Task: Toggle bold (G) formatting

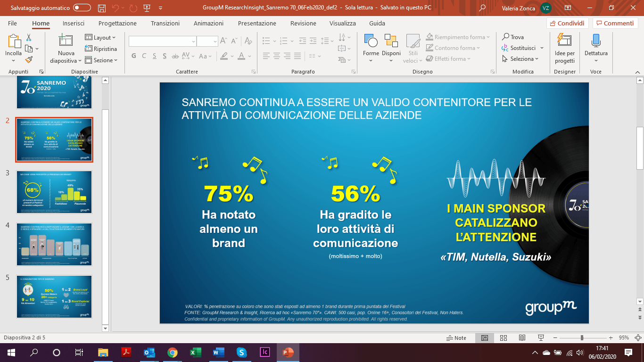Action: point(133,56)
